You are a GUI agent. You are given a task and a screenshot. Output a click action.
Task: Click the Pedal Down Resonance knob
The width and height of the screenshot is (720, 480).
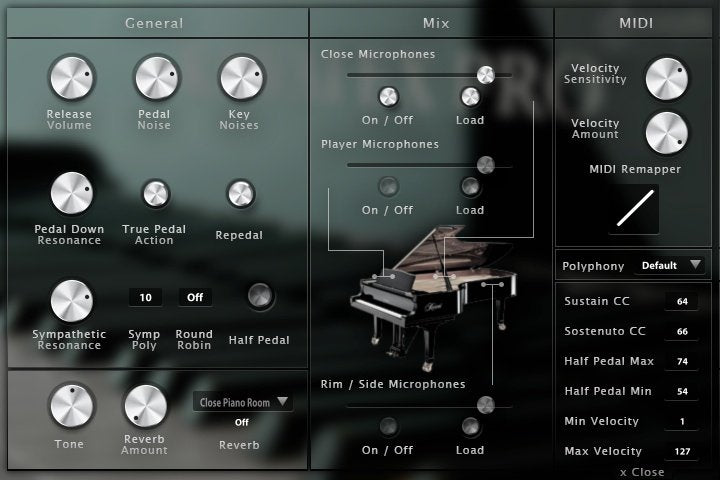coord(69,193)
